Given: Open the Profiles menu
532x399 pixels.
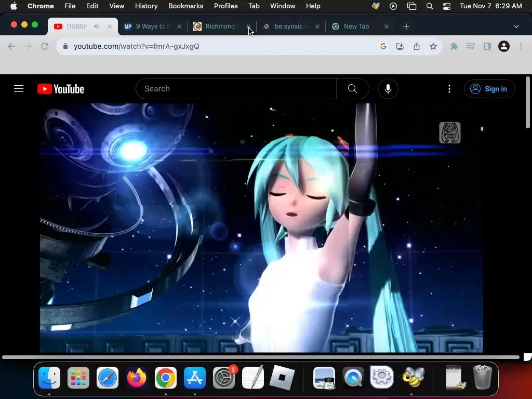Looking at the screenshot, I should point(225,6).
